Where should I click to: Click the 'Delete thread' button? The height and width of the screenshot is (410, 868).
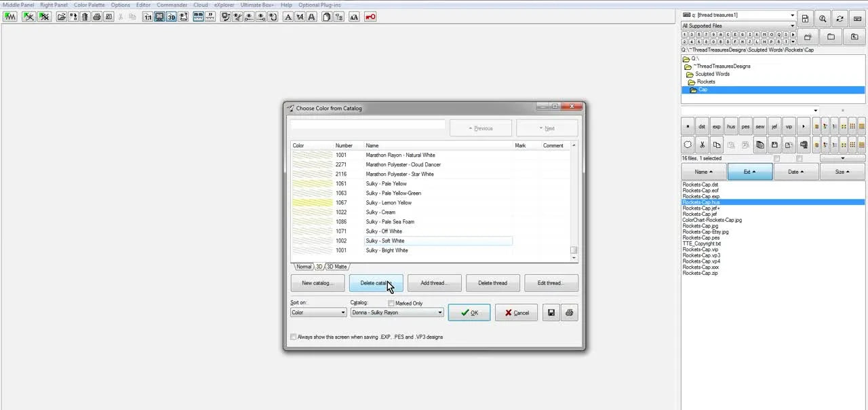(x=492, y=283)
